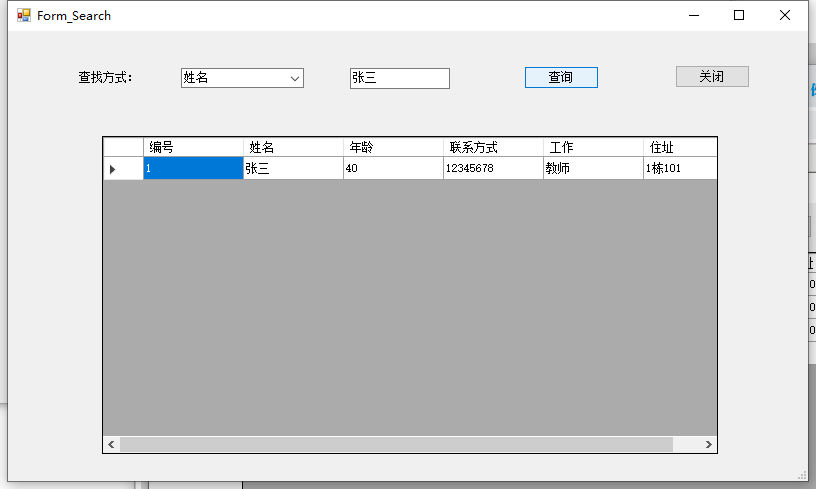Select the 12345678 contact cell

493,169
